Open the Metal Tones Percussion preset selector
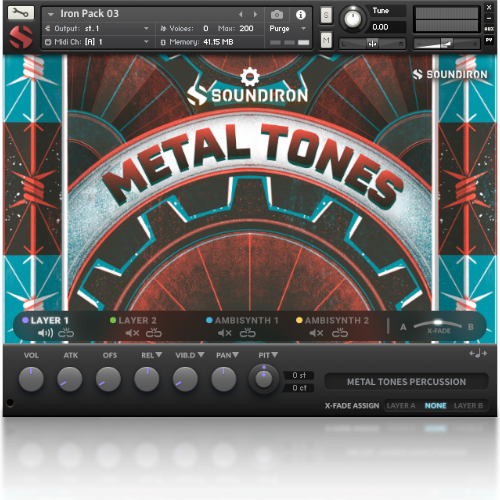The width and height of the screenshot is (500, 500). 406,382
